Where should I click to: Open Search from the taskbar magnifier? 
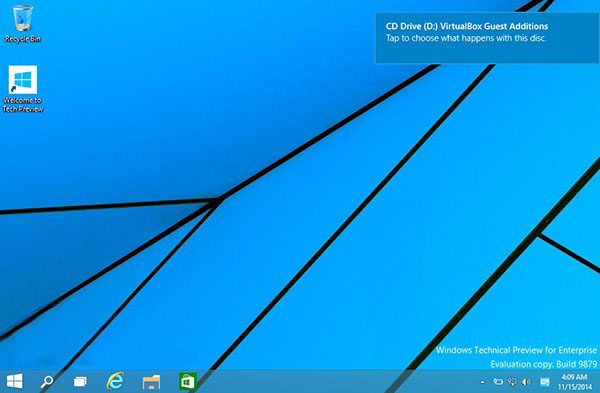click(47, 382)
